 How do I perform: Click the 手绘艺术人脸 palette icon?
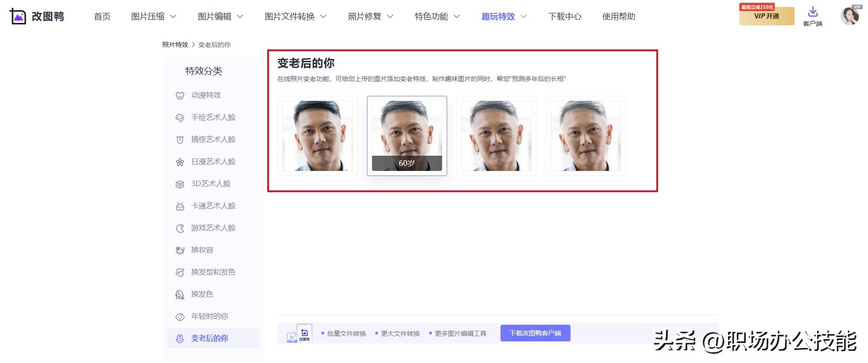pyautogui.click(x=180, y=117)
